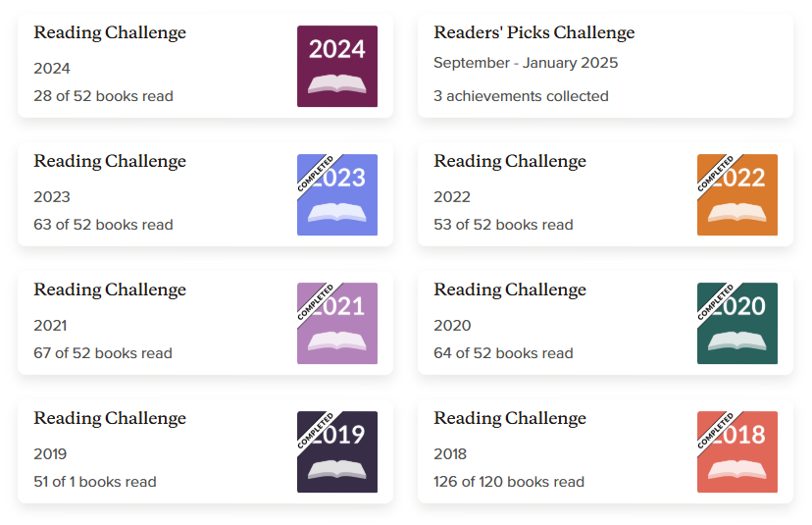This screenshot has height=525, width=812.
Task: Select the 2021 Reading Challenge heading
Action: (x=110, y=289)
